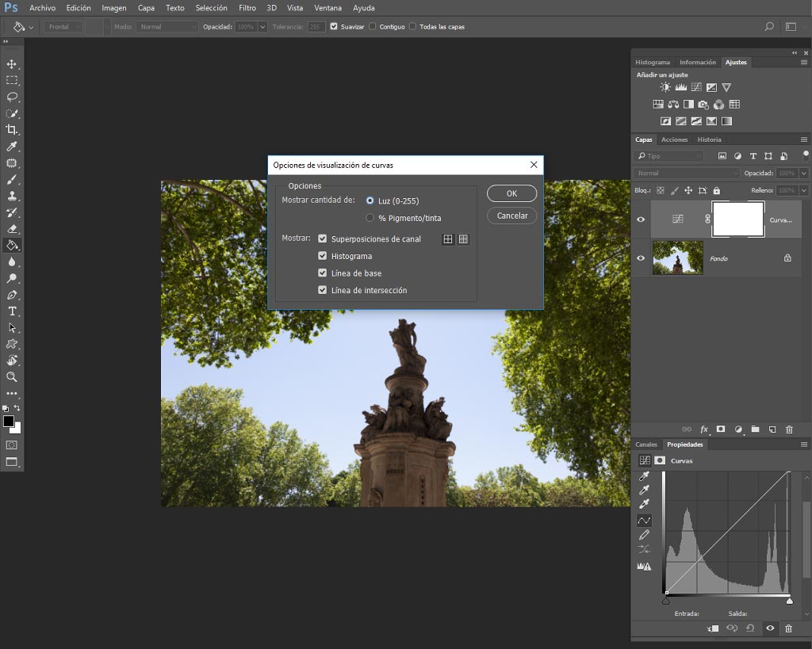The image size is (812, 649).
Task: Switch to the Canales tab
Action: [645, 444]
